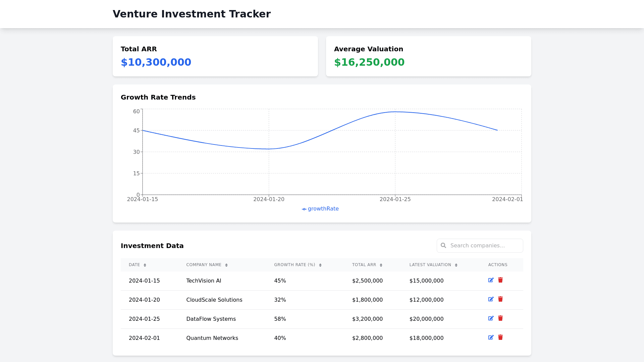Delete the TechVision AI entry
The width and height of the screenshot is (644, 362).
(500, 280)
